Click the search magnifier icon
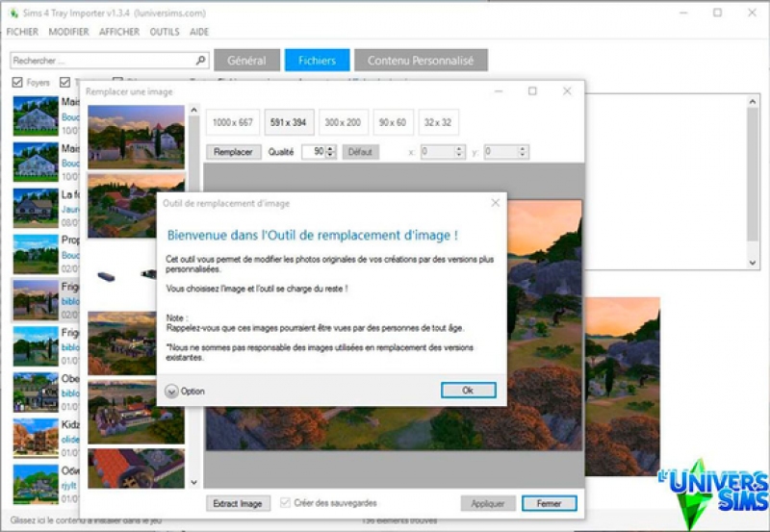The image size is (770, 532). click(200, 61)
